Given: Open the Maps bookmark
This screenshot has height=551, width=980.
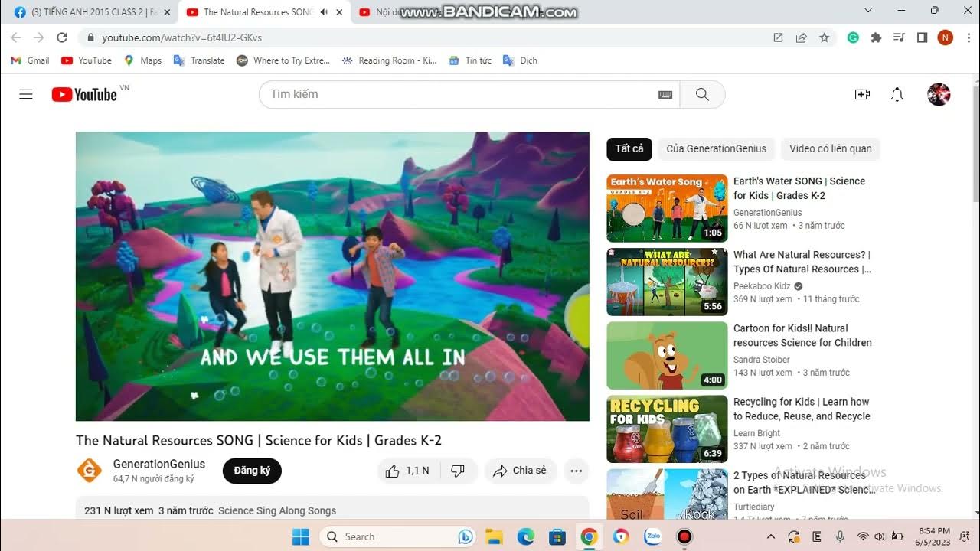Looking at the screenshot, I should [142, 60].
